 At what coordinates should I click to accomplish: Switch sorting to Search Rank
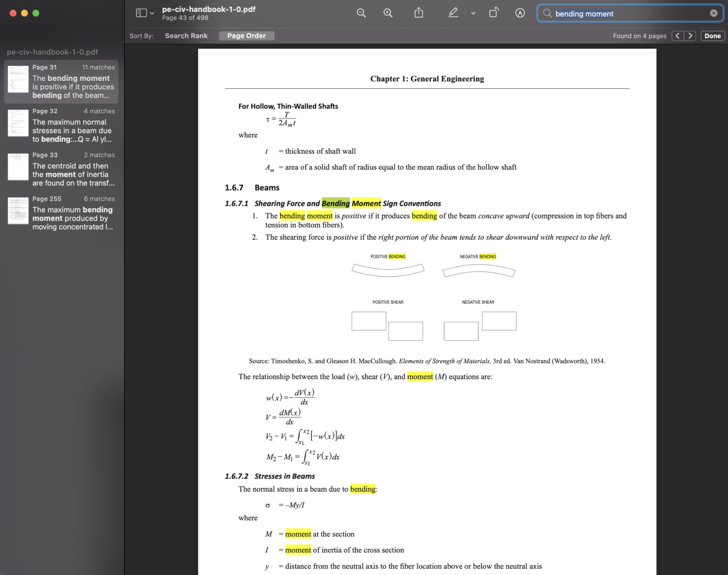coord(186,36)
